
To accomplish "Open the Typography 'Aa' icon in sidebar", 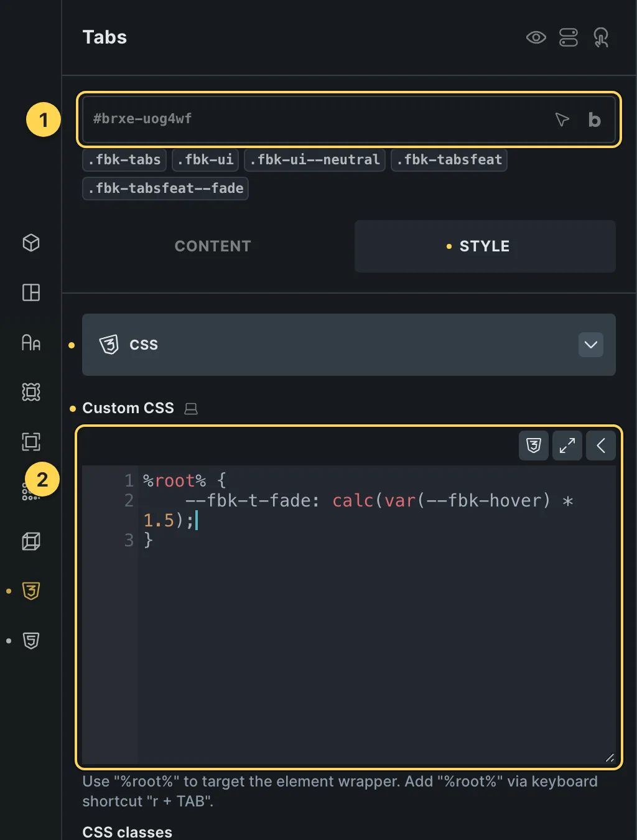I will coord(31,342).
